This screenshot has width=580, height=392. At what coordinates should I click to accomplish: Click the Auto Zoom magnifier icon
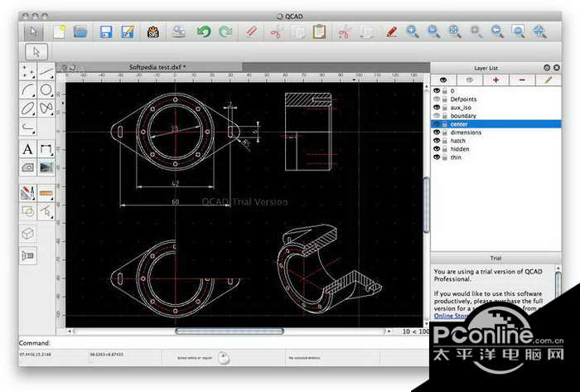pos(455,31)
